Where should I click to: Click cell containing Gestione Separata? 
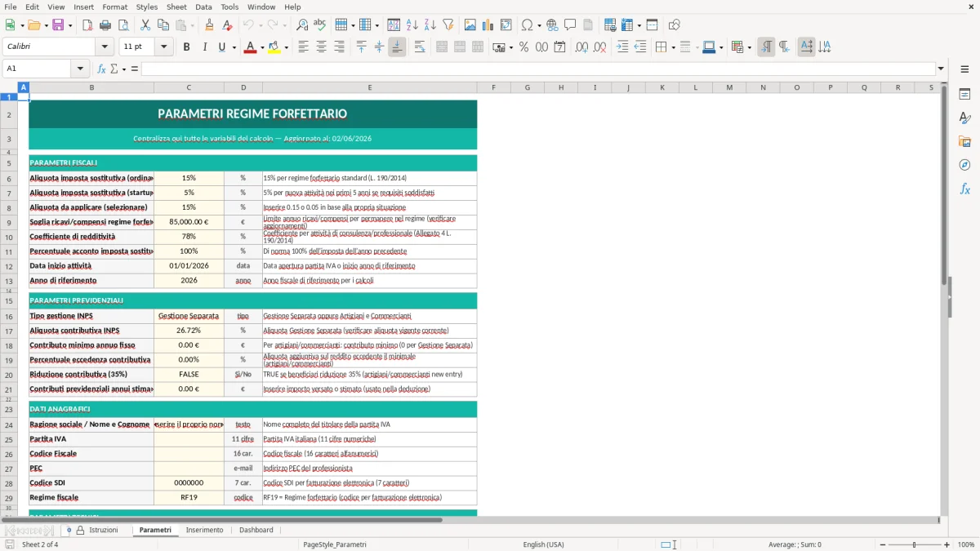click(189, 316)
